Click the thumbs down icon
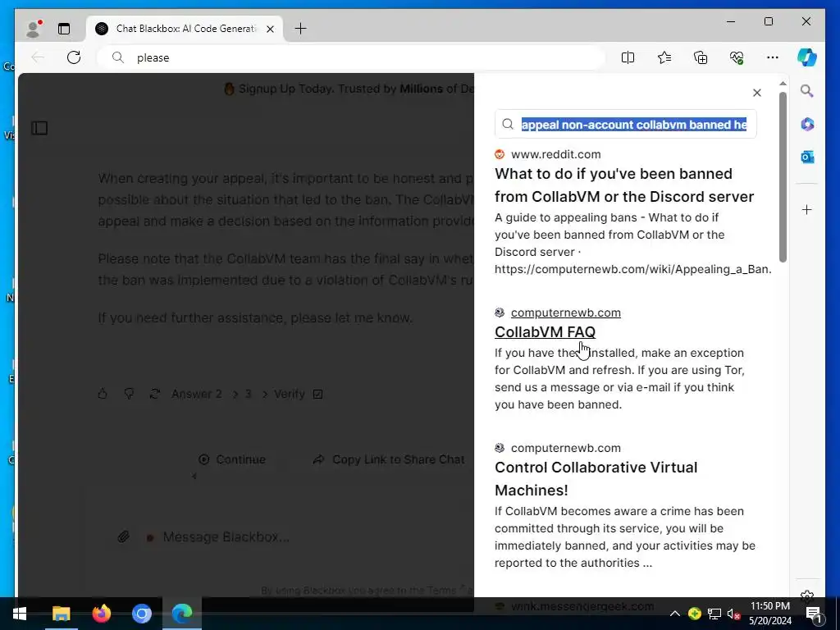Viewport: 840px width, 630px height. point(129,395)
